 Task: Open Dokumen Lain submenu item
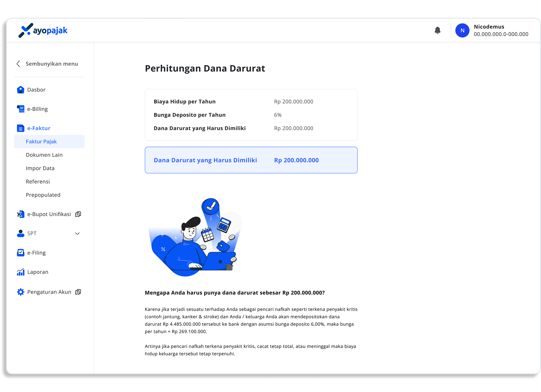pyautogui.click(x=44, y=155)
